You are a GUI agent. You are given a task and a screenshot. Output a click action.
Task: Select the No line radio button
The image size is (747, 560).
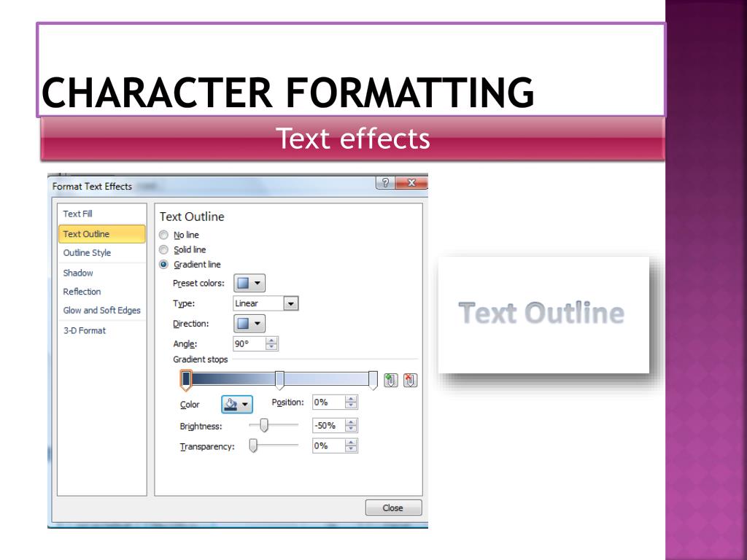163,235
